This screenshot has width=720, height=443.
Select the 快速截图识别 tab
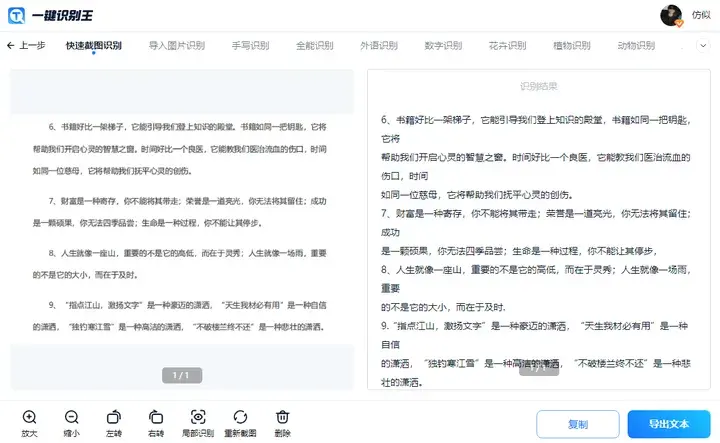click(94, 45)
